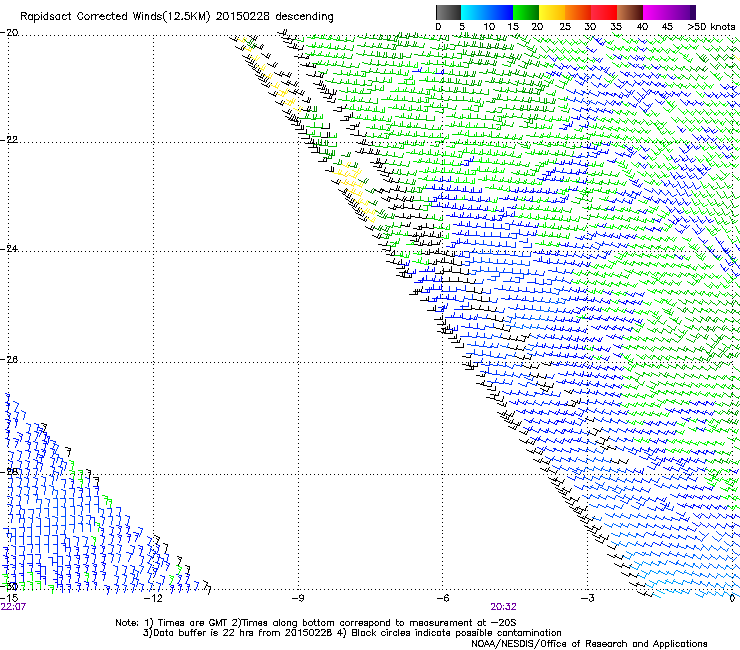Click the longitude label '-9' on bottom axis
The width and height of the screenshot is (740, 650).
point(298,598)
